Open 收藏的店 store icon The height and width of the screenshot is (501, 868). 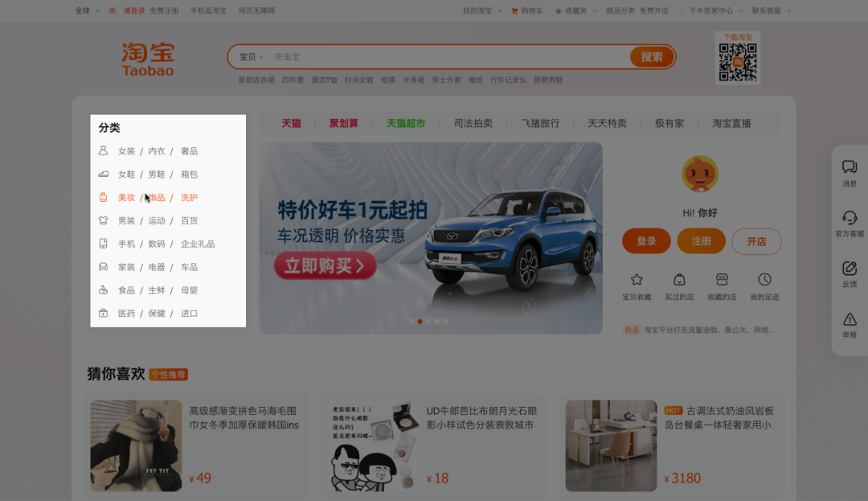(722, 280)
